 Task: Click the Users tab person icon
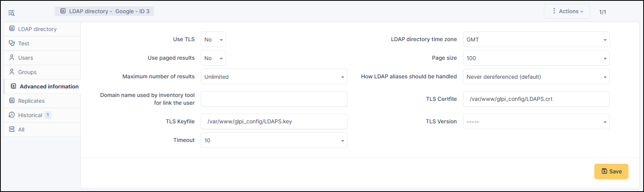(x=12, y=57)
